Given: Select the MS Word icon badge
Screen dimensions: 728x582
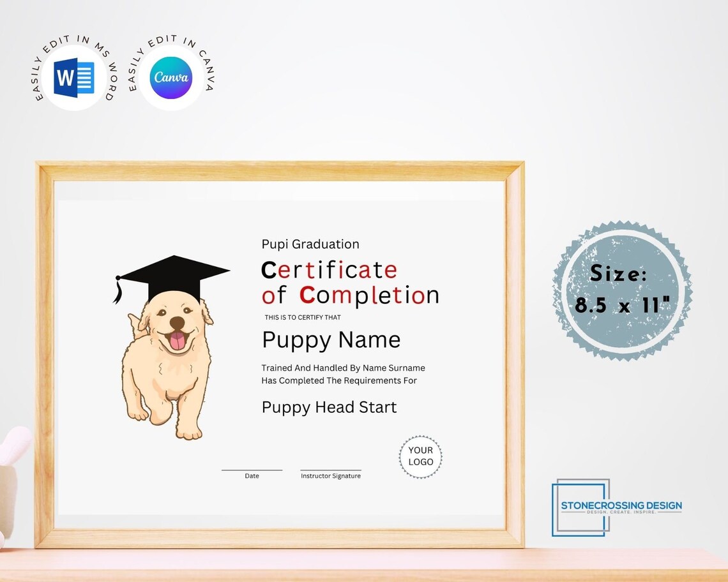Looking at the screenshot, I should 75,77.
